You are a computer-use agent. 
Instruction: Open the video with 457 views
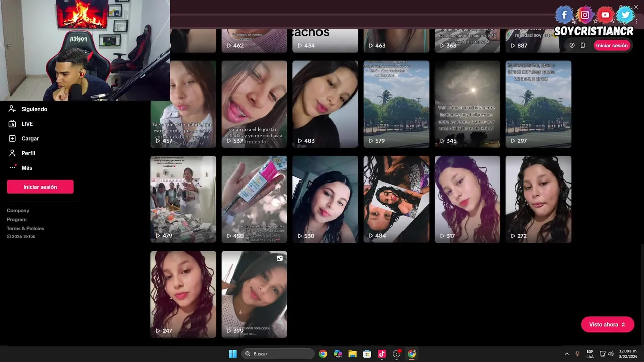184,104
